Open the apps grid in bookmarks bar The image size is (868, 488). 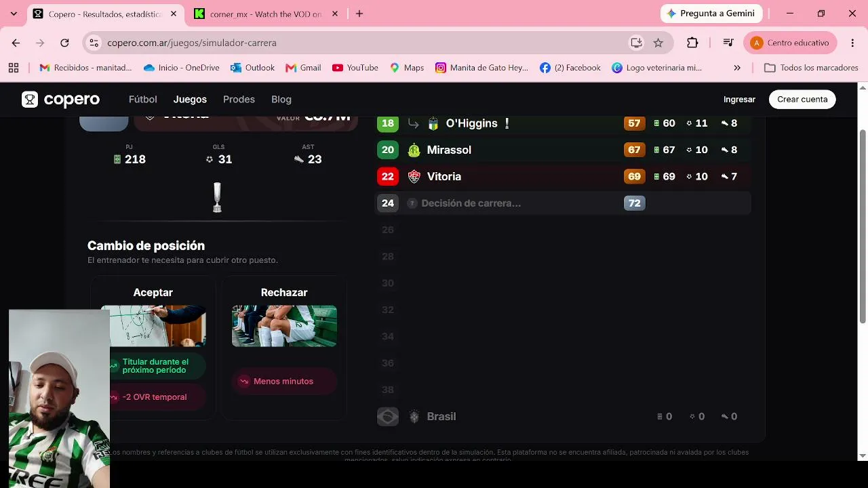click(x=14, y=68)
